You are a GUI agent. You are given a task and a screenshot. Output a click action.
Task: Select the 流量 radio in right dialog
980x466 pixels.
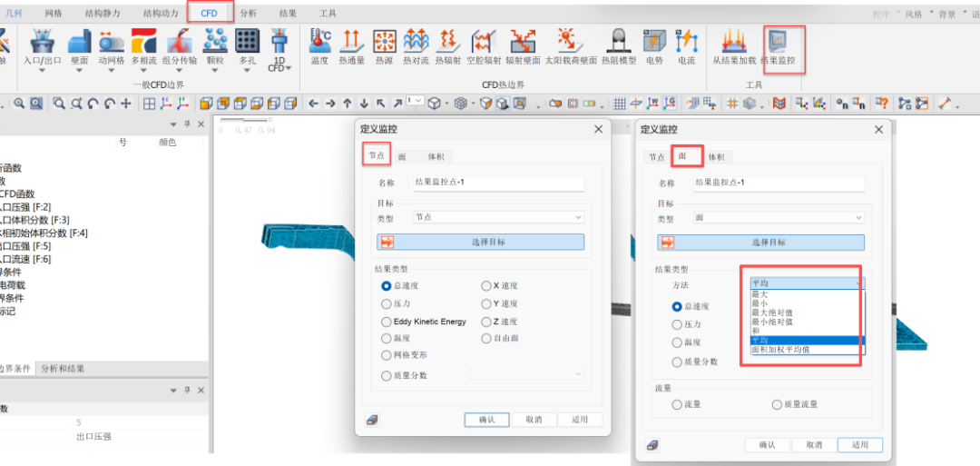point(677,405)
